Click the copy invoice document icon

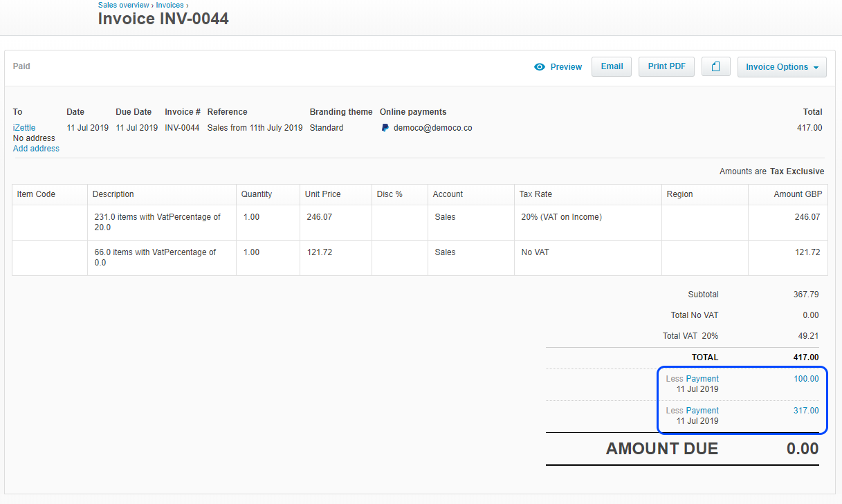click(715, 67)
